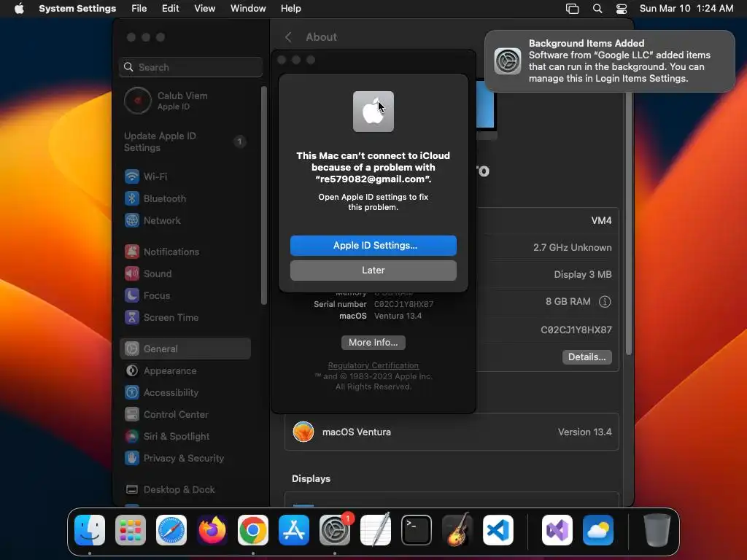The width and height of the screenshot is (747, 560).
Task: Launch Firefox from the Dock
Action: pos(212,530)
